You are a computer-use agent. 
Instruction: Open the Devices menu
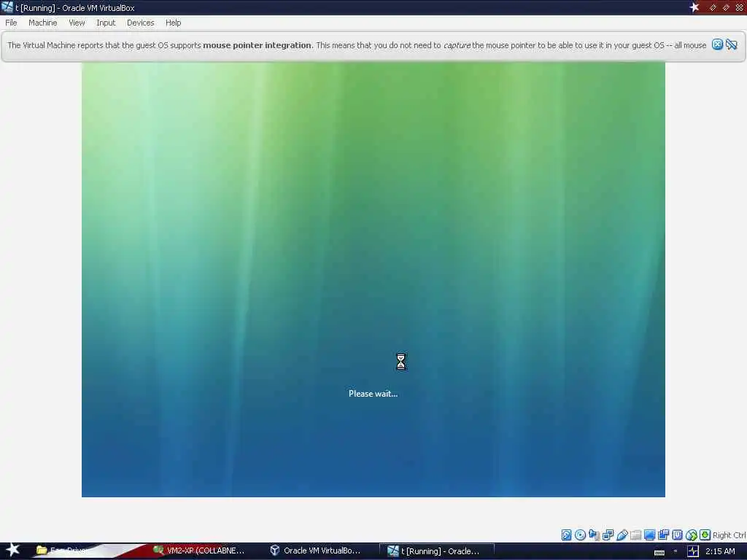click(141, 23)
